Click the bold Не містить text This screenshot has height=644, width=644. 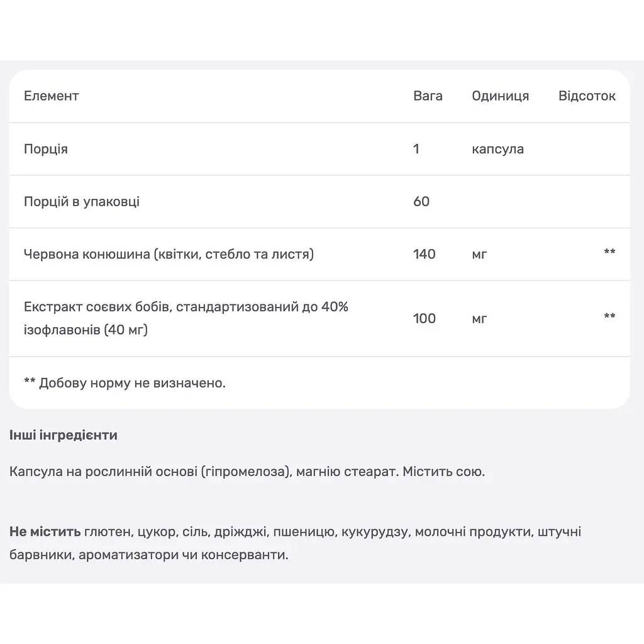click(x=45, y=531)
